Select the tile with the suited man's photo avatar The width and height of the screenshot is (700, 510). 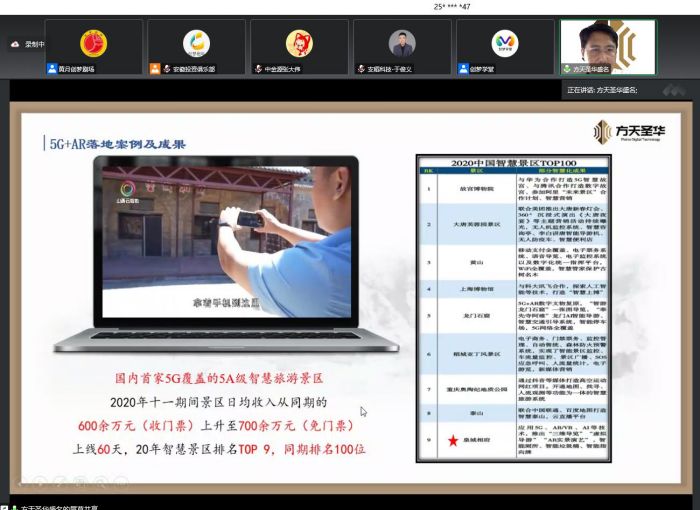[402, 46]
